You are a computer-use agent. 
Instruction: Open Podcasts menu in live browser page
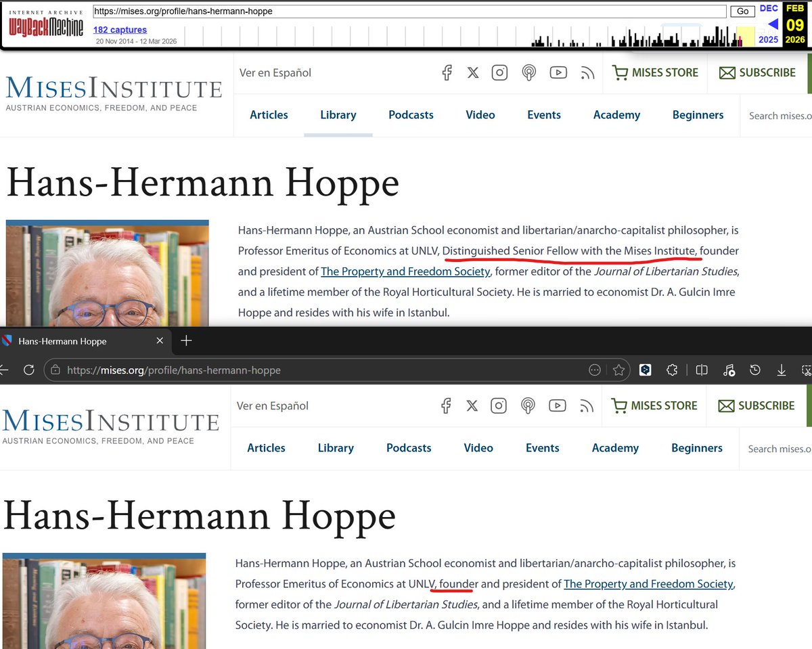click(409, 447)
